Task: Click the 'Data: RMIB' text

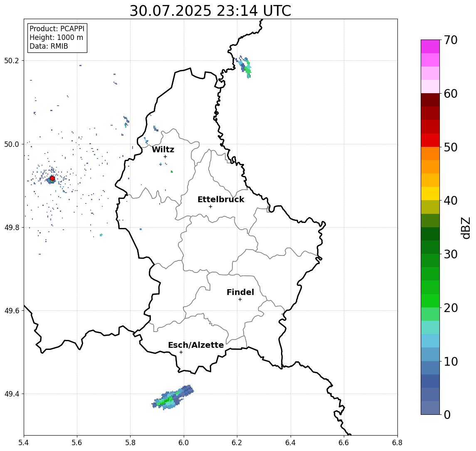Action: [49, 46]
